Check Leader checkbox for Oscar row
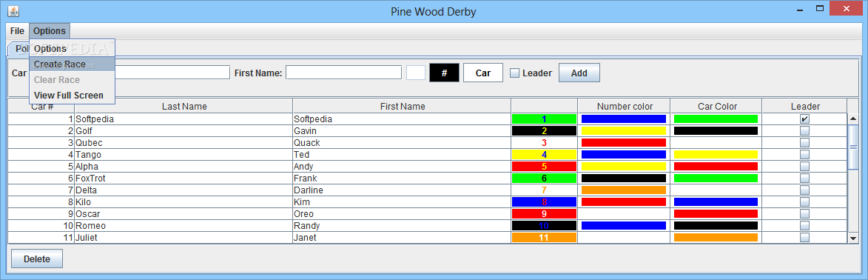The height and width of the screenshot is (280, 868). (x=804, y=213)
